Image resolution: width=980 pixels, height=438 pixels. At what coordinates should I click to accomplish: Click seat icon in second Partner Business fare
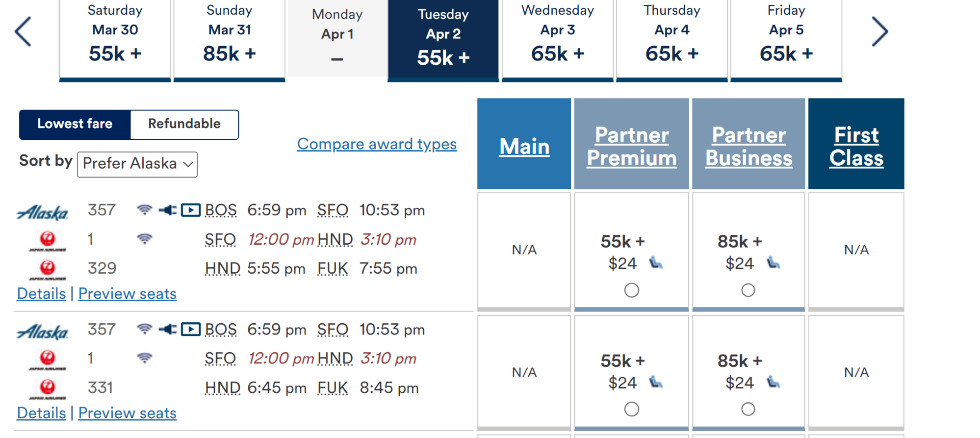(x=773, y=383)
